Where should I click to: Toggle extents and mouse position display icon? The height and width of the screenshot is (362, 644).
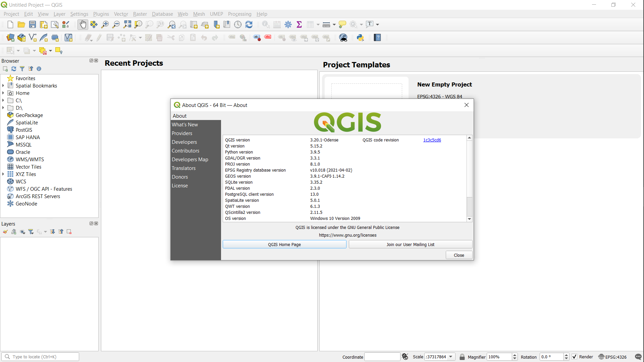[x=405, y=357]
